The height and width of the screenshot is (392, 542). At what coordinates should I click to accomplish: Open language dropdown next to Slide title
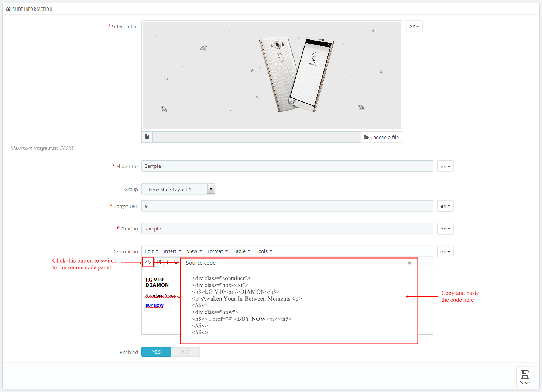tap(445, 166)
